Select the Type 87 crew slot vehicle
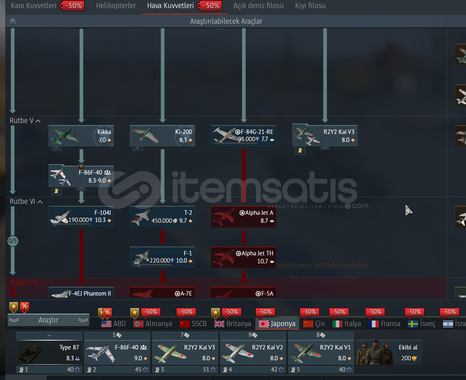Screen dimensions: 466x380 49,353
